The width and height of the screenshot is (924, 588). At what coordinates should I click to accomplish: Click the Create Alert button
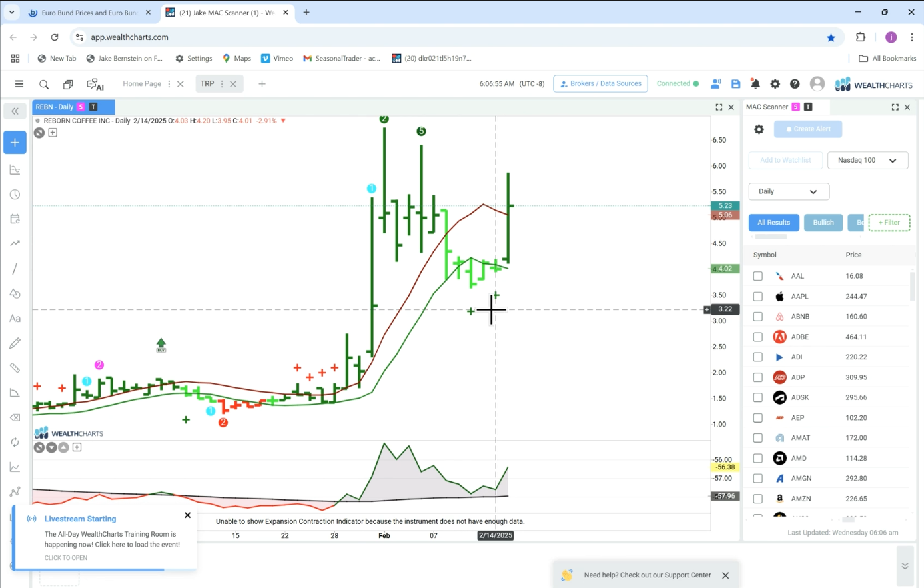pos(808,129)
